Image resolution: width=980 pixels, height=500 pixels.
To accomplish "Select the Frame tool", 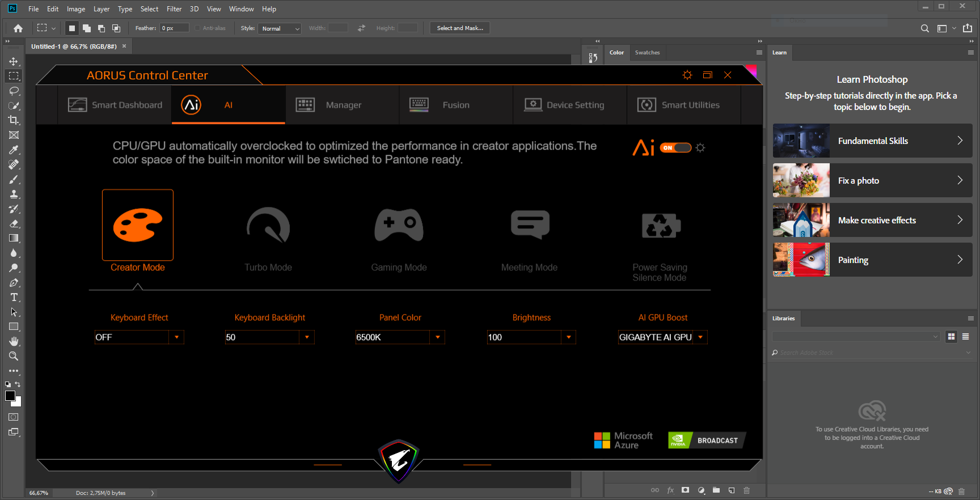I will pyautogui.click(x=14, y=135).
